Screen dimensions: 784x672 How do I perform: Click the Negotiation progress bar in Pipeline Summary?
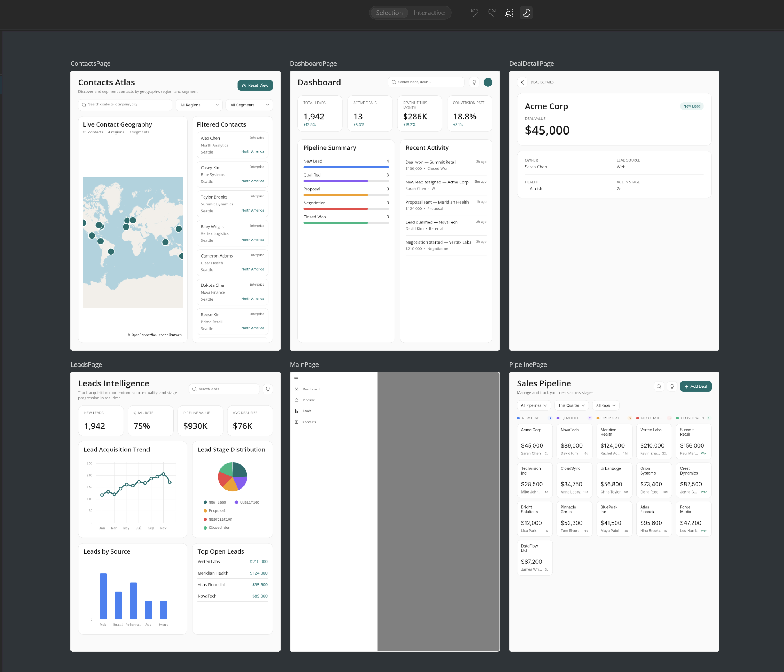point(346,209)
